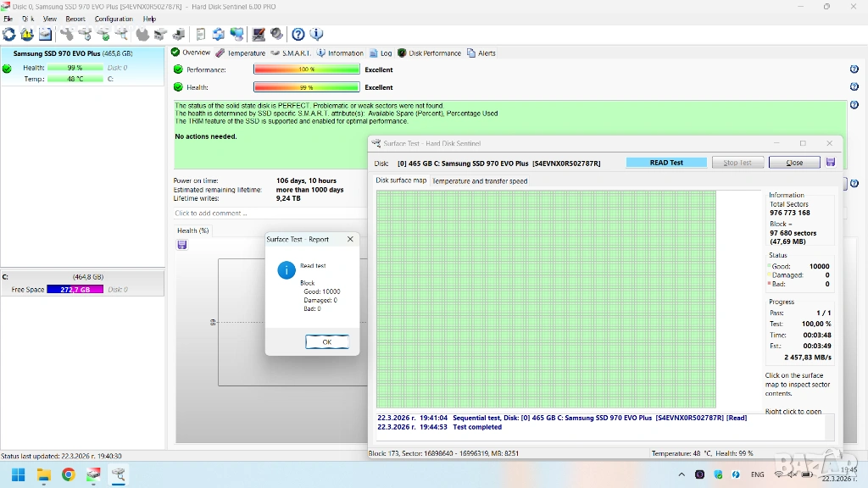The width and height of the screenshot is (868, 488).
Task: Open the Report menu
Action: point(75,19)
